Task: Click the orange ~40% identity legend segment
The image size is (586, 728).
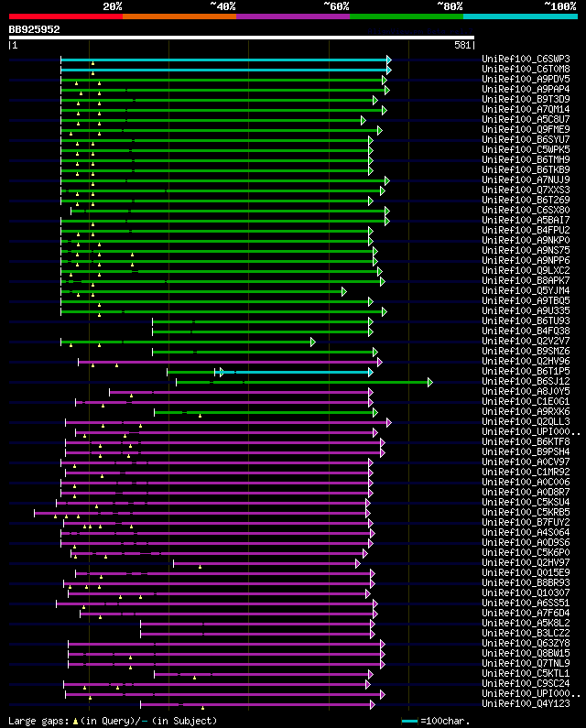Action: coord(179,16)
